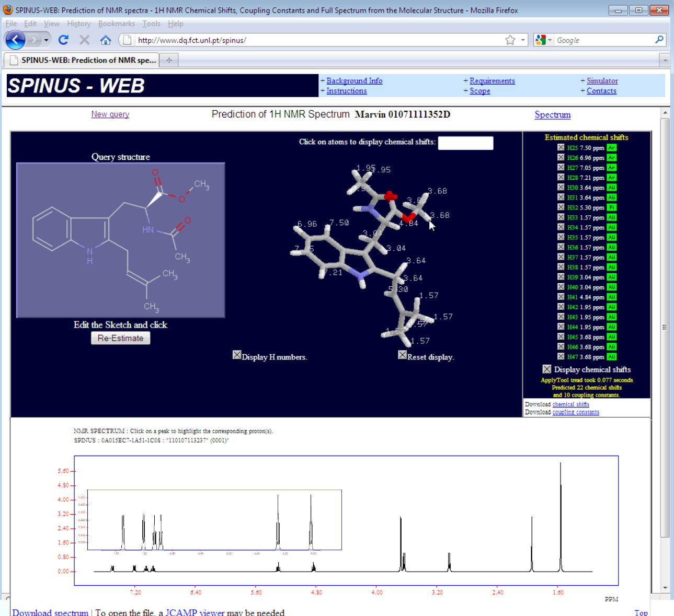
Task: Open the Help menu
Action: [x=176, y=24]
